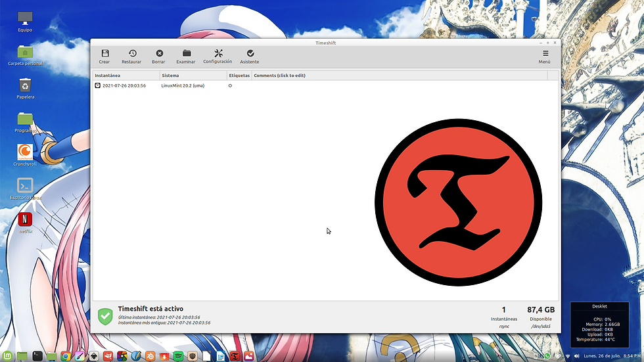Click the LinuxMint 20.2 (uma) system cell

coord(183,85)
